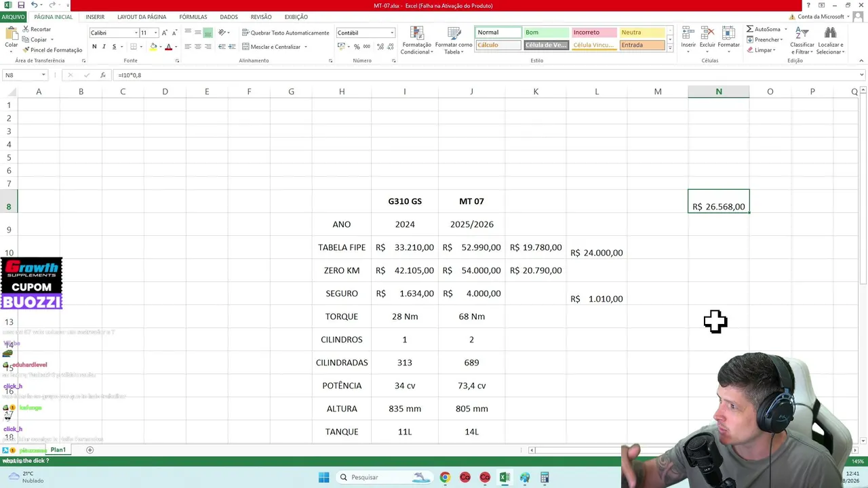
Task: Switch to the FÓRMULAS tab
Action: click(193, 17)
